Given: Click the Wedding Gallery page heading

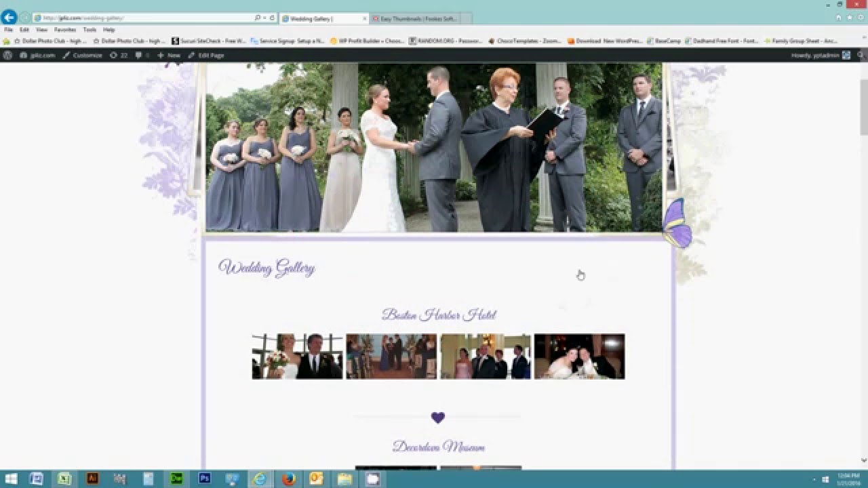Looking at the screenshot, I should pyautogui.click(x=267, y=268).
